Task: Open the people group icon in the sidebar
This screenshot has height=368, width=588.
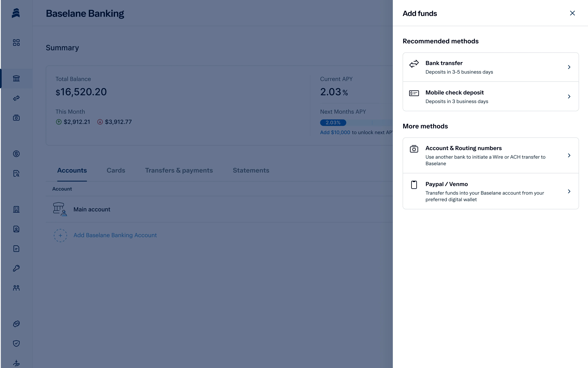Action: click(x=16, y=288)
